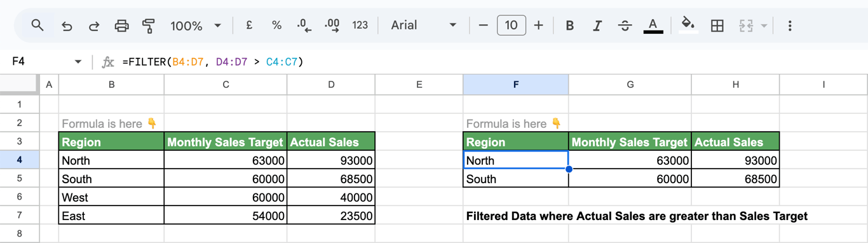
Task: Select column E header
Action: tap(419, 84)
